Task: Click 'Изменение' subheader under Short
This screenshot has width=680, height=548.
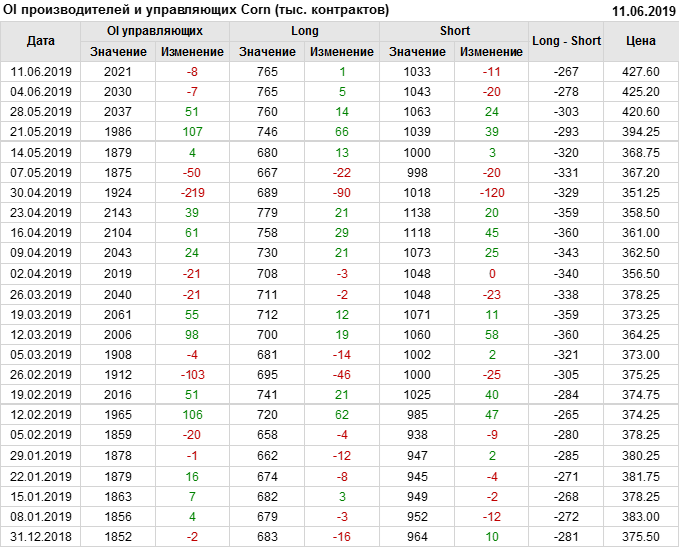Action: pyautogui.click(x=492, y=51)
